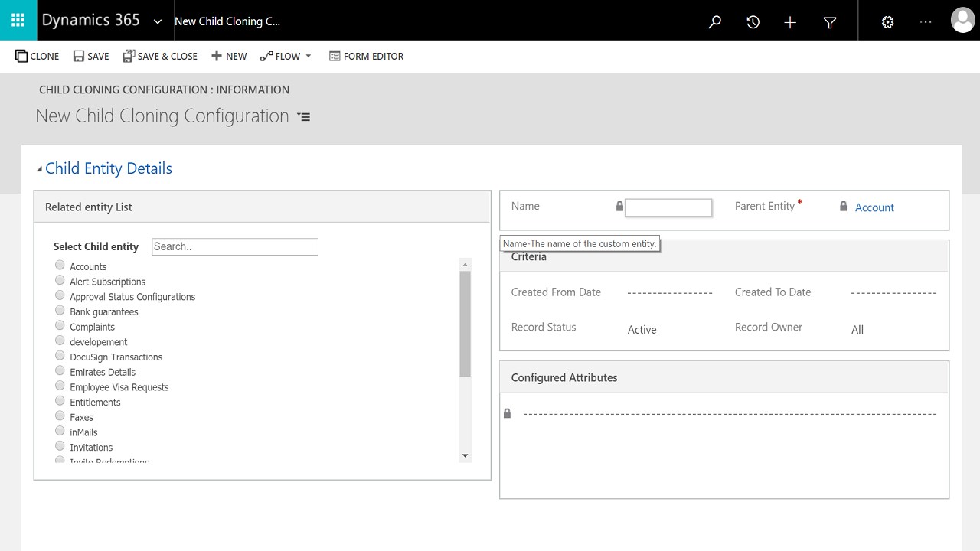This screenshot has height=551, width=980.
Task: Click the lock icon beside Name
Action: 619,207
